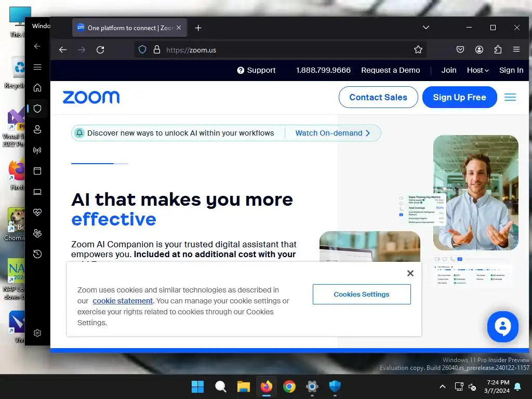Show hidden system tray icons
Viewport: 532px width, 399px height.
tap(443, 387)
